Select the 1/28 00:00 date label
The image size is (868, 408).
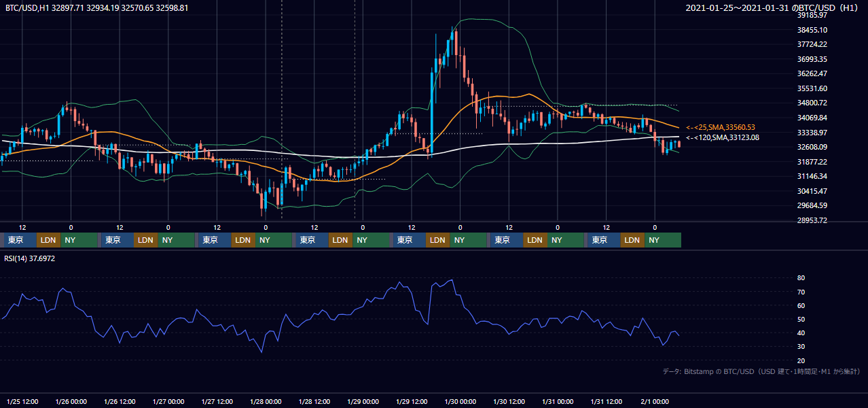click(x=266, y=401)
